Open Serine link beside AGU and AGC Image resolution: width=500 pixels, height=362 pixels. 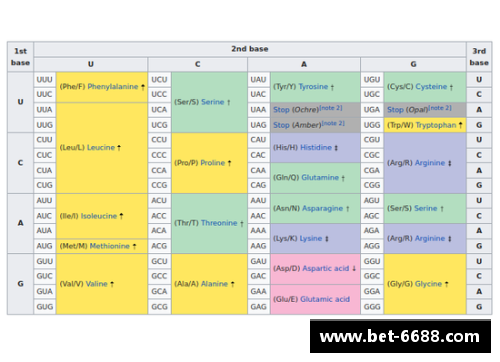pos(426,208)
